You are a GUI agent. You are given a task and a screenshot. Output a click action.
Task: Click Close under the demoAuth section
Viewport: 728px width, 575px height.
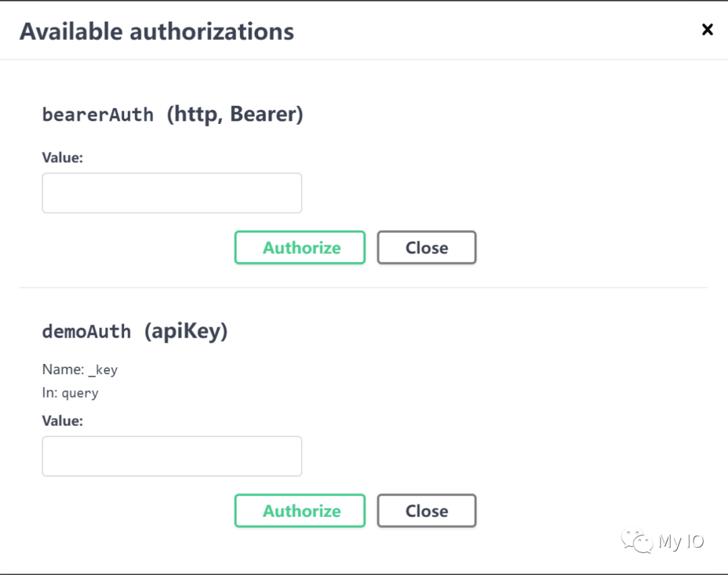pos(427,511)
